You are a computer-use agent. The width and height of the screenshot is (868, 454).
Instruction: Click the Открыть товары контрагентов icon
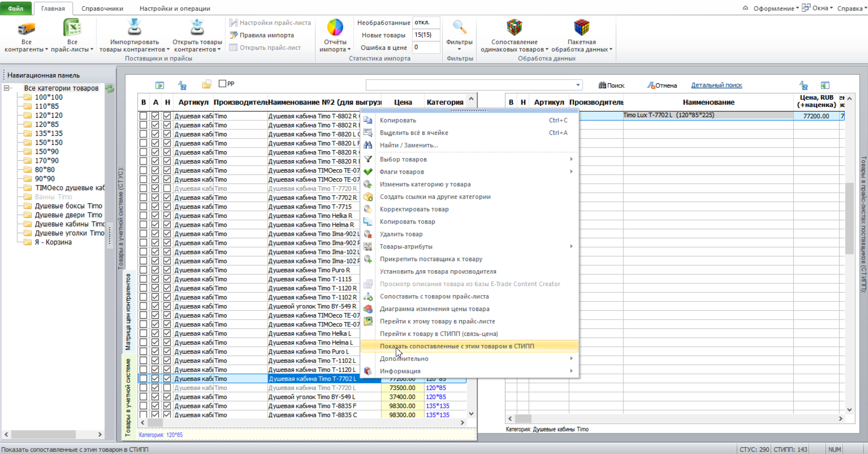(197, 28)
